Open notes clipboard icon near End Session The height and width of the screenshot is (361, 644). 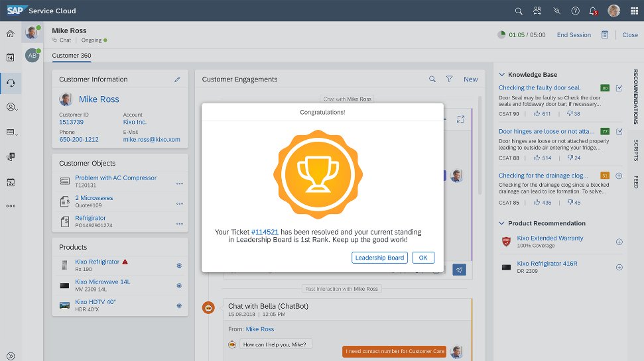[x=605, y=35]
